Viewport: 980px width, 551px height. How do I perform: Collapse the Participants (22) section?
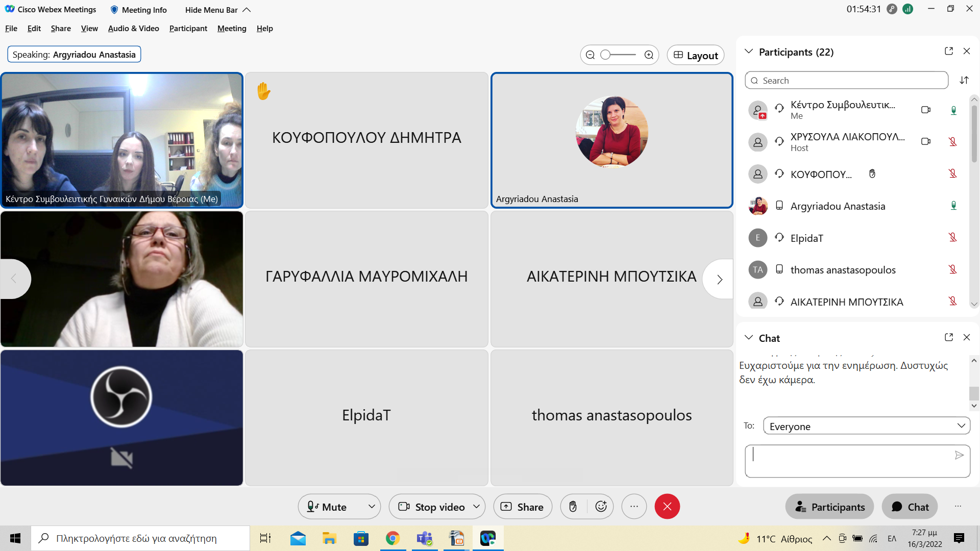[x=749, y=52]
